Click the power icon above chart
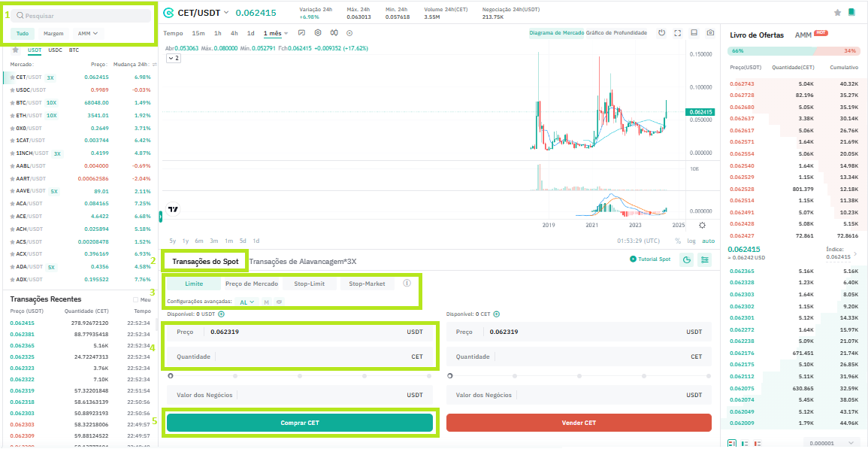This screenshot has width=868, height=449. click(661, 32)
